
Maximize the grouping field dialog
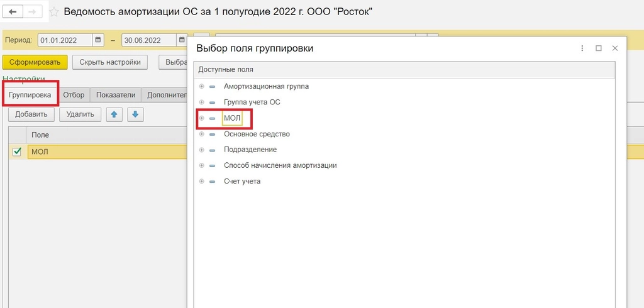coord(599,48)
